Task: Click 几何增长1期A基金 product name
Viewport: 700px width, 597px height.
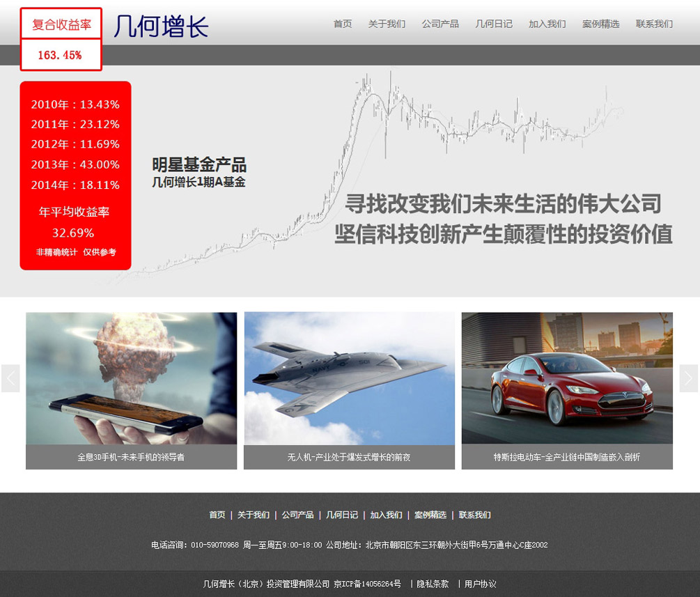Action: pos(199,183)
